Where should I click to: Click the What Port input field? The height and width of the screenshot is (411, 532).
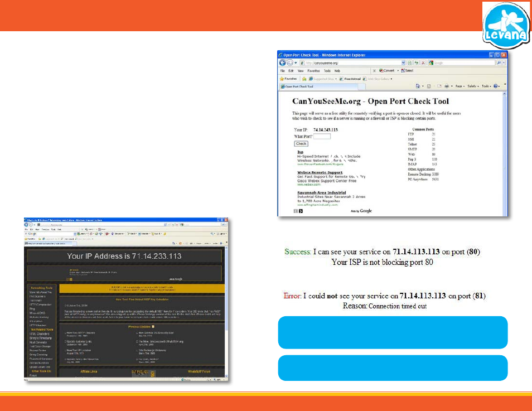(322, 137)
